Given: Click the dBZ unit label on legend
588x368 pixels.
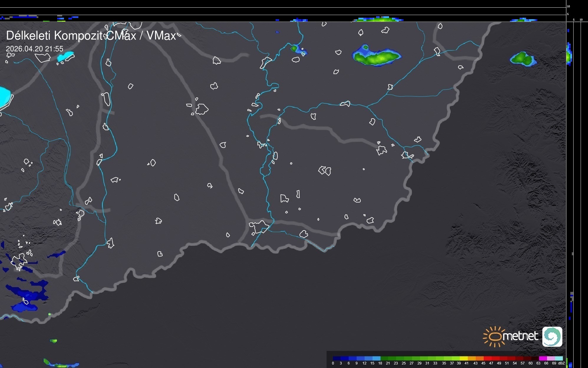Looking at the screenshot, I should pos(561,363).
